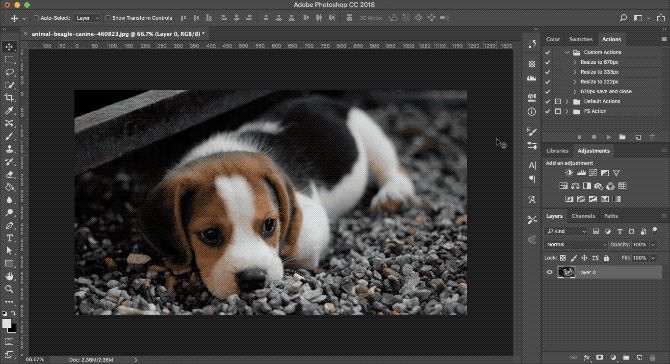Click the play action button
Screen dimensions: 670x364
click(608, 137)
